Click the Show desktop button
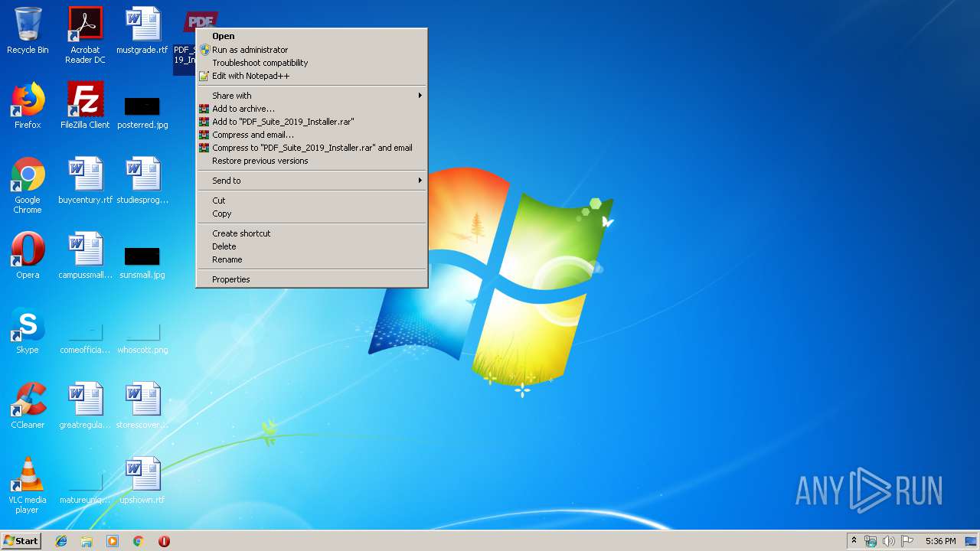The image size is (980, 551). pyautogui.click(x=972, y=541)
